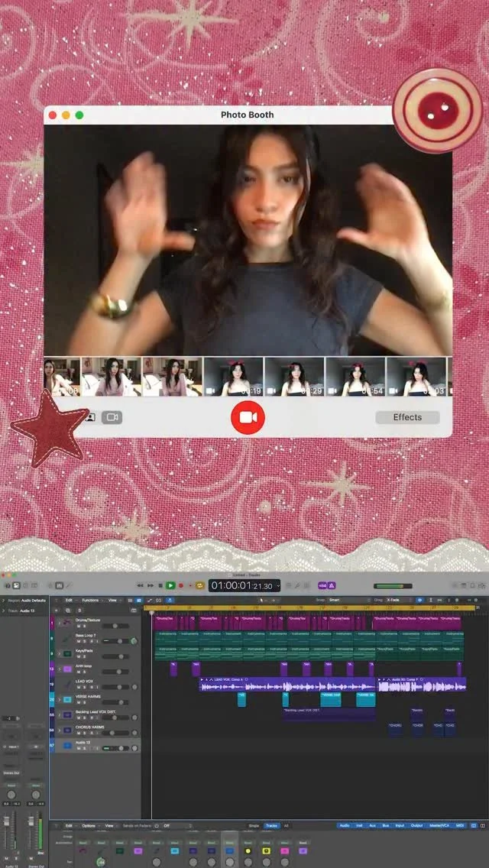Click the VERSE HARMS track icon
489x868 pixels.
(x=67, y=700)
